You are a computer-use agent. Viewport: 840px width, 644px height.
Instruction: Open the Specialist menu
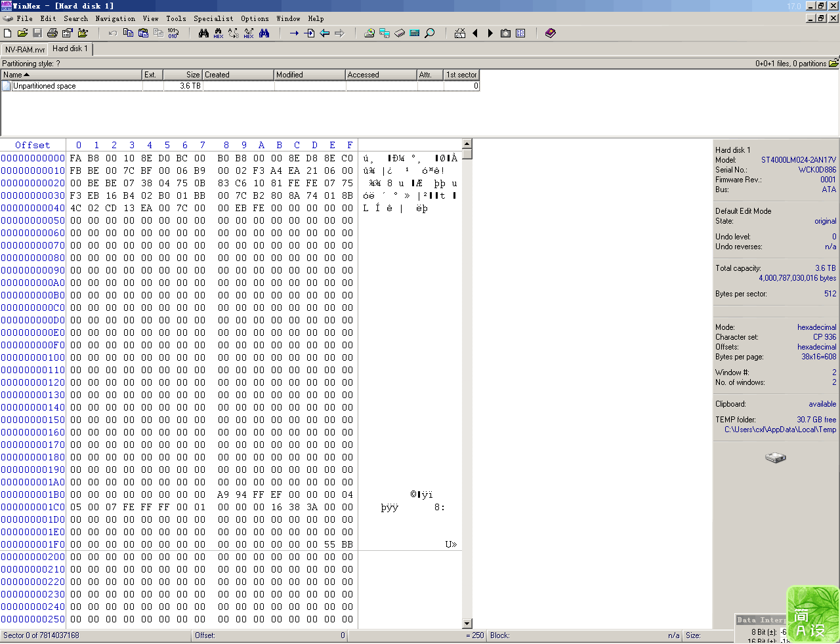pyautogui.click(x=213, y=18)
